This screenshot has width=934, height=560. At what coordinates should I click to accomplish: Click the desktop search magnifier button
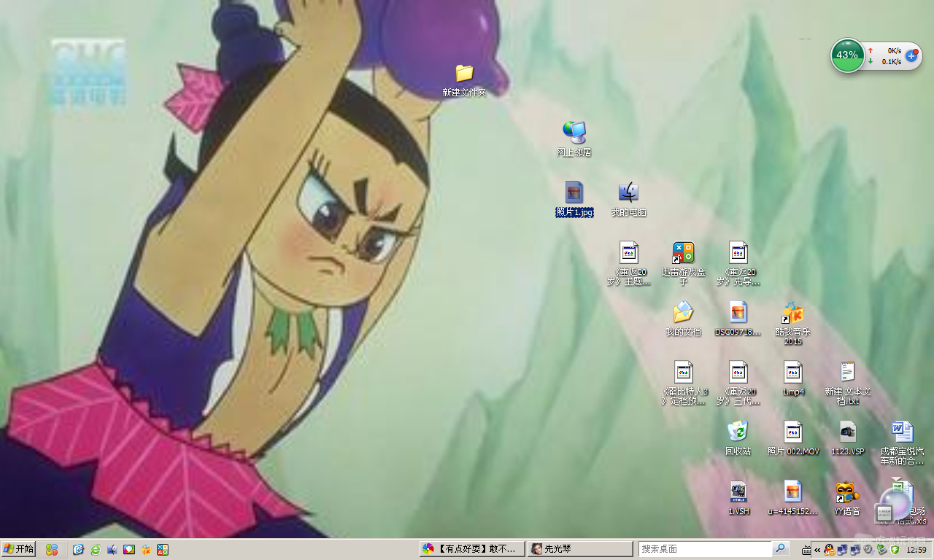tap(781, 548)
